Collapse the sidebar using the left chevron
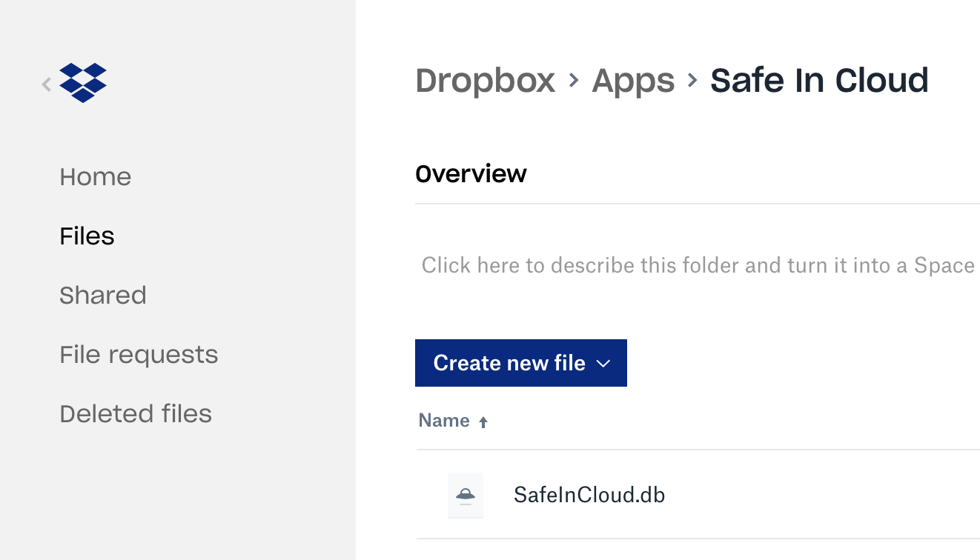The image size is (980, 560). tap(47, 84)
